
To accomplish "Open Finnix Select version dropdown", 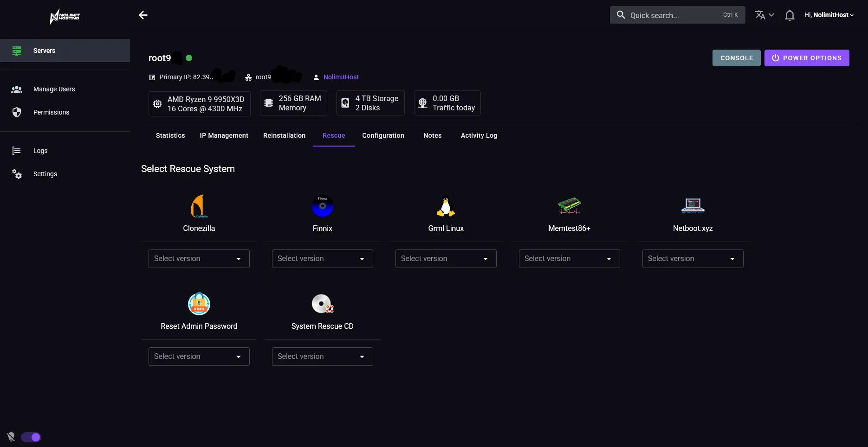I will tap(323, 259).
